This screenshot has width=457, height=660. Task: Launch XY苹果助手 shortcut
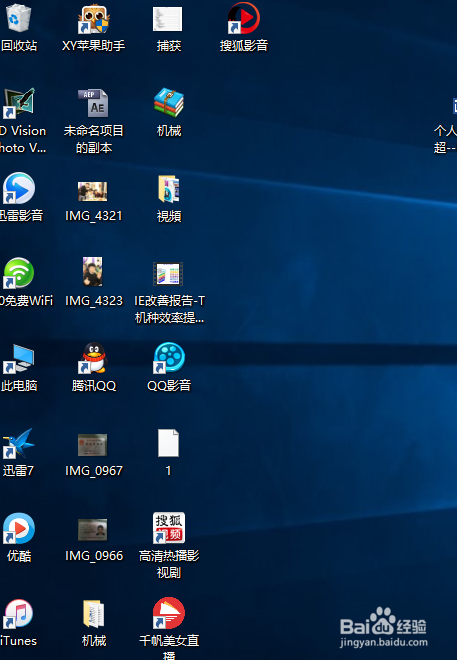point(93,19)
